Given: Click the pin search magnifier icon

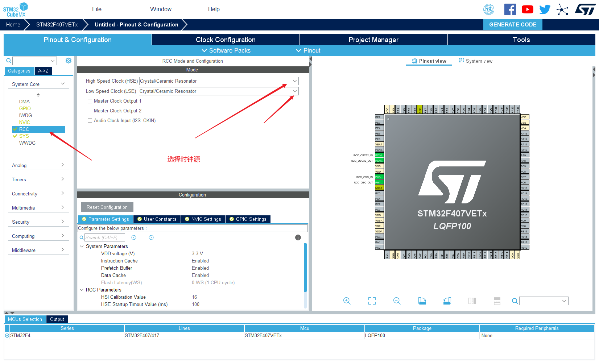Looking at the screenshot, I should [515, 301].
